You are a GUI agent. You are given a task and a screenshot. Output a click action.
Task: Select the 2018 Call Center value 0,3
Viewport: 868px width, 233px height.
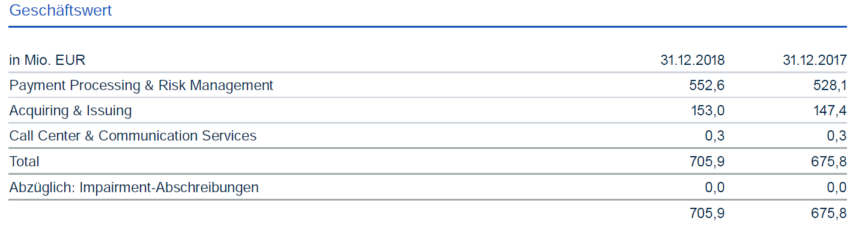715,136
